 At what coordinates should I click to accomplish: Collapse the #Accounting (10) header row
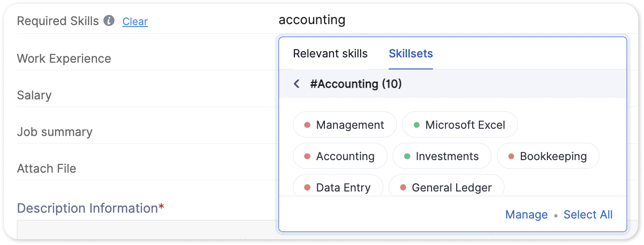click(x=453, y=84)
